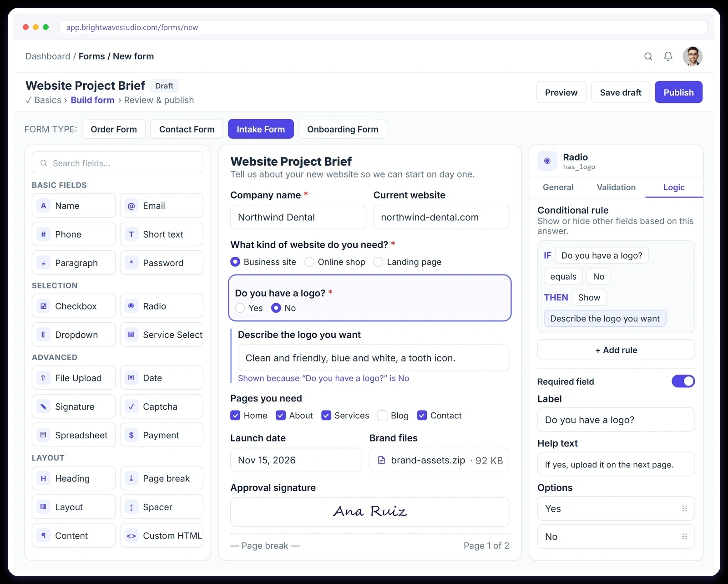Switch to the Validation tab

616,187
